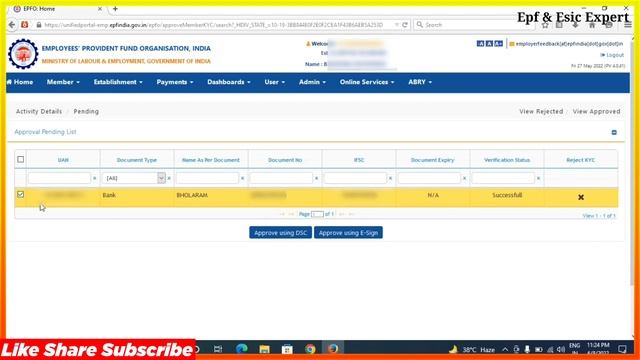Click the IFSC filter input field
Screen dimensions: 640x360
[x=355, y=178]
